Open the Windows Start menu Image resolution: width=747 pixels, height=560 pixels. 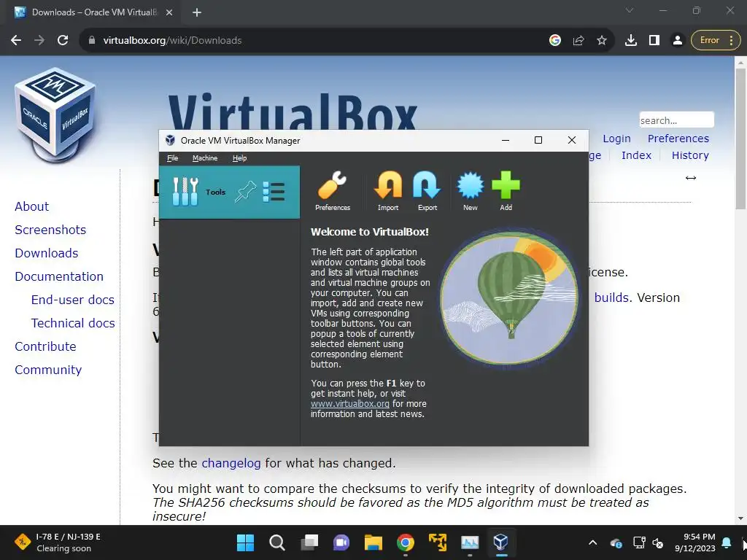point(245,542)
